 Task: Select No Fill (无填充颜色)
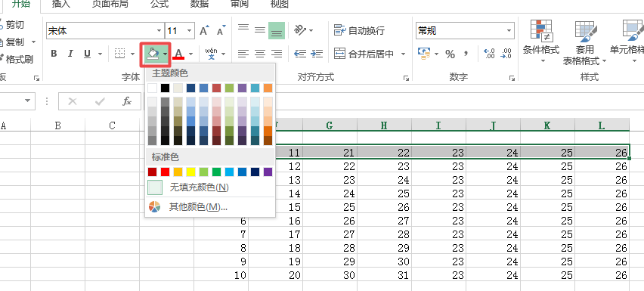[x=210, y=187]
